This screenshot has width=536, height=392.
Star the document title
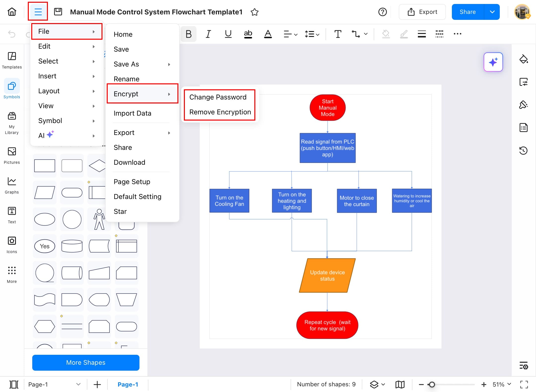255,12
